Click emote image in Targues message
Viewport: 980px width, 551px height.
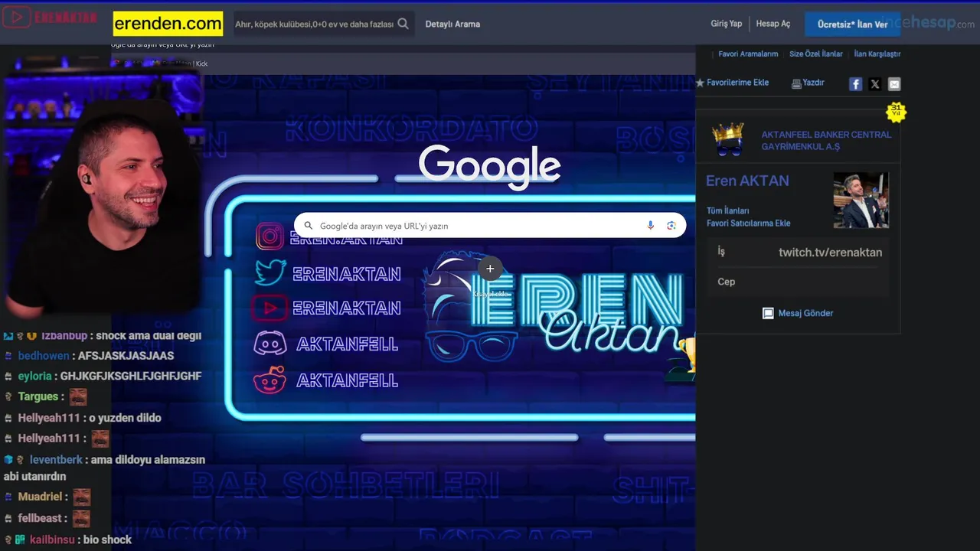pos(78,396)
